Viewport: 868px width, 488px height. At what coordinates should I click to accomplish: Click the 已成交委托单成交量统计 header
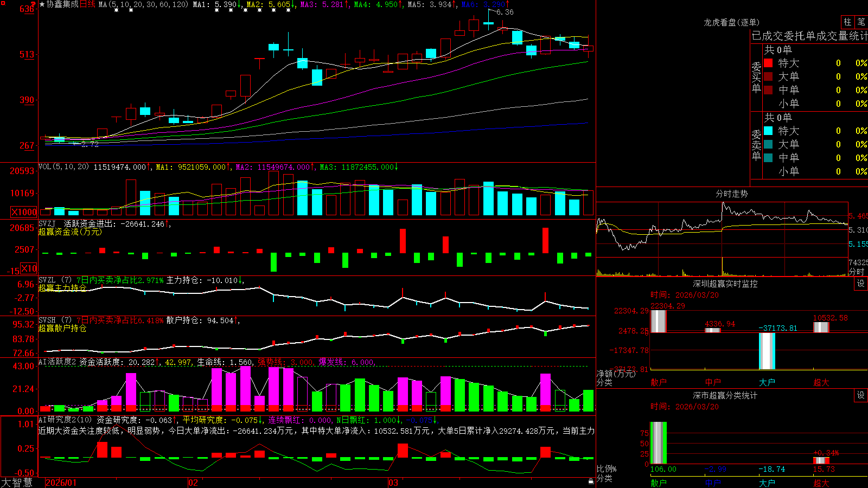tap(809, 36)
